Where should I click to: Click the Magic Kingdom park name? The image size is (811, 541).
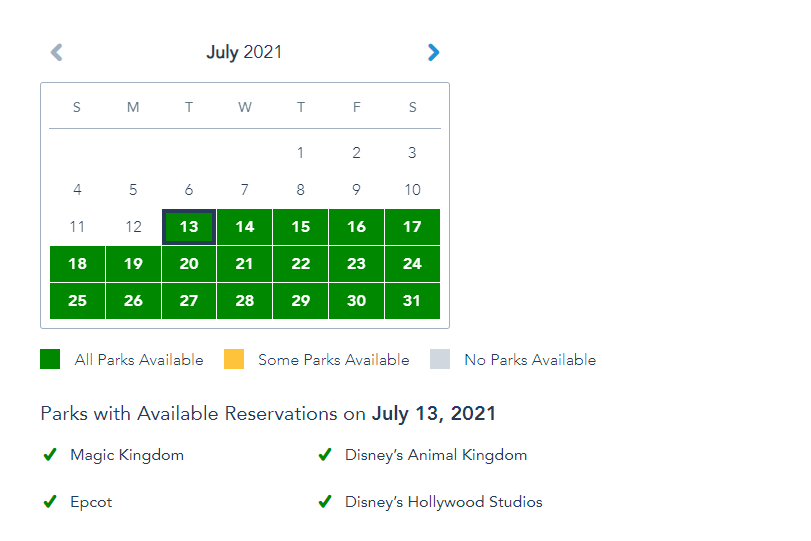(127, 455)
